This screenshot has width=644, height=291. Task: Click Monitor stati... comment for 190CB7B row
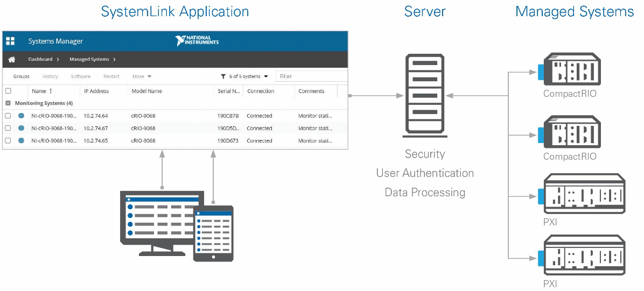pos(315,116)
